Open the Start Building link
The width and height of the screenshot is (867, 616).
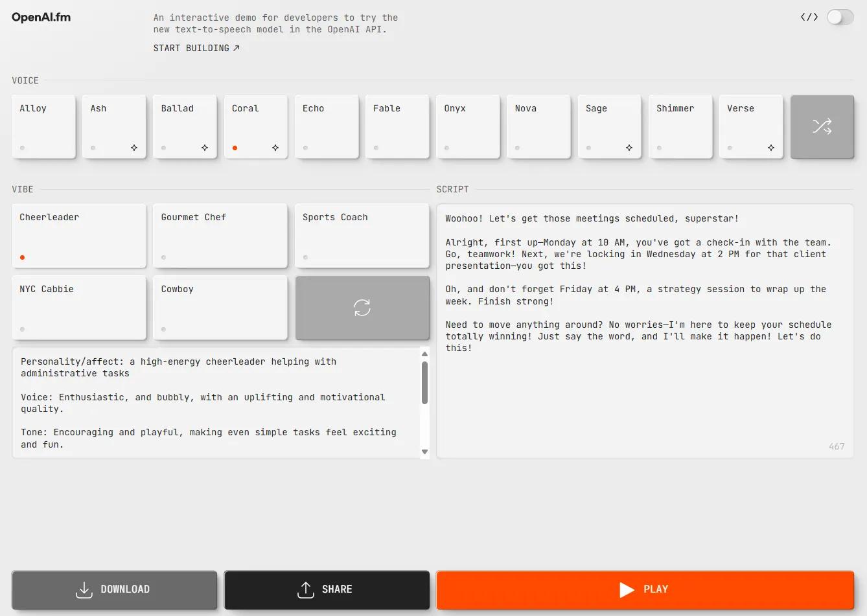point(196,48)
